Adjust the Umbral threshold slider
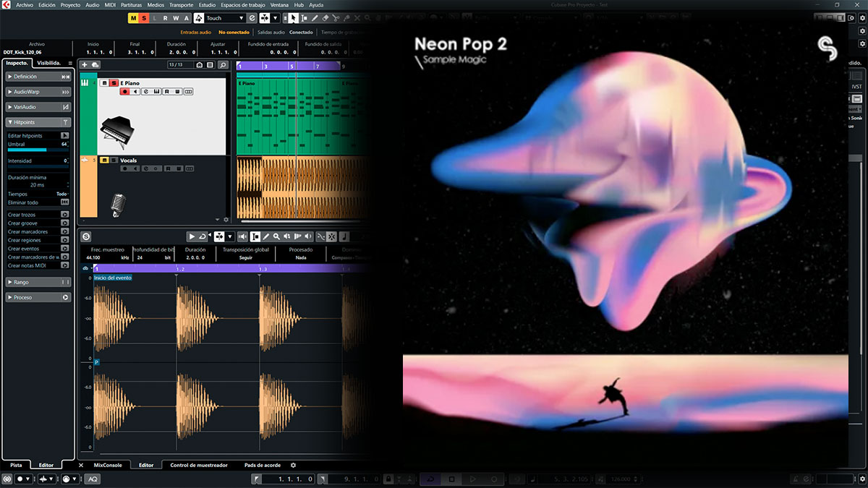The width and height of the screenshot is (868, 488). pyautogui.click(x=38, y=149)
